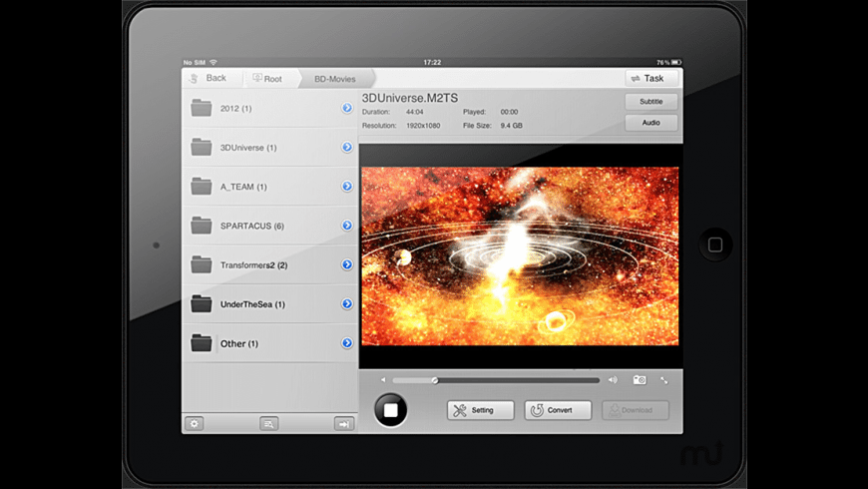868x489 pixels.
Task: Click the Played value 00:00
Action: (509, 112)
